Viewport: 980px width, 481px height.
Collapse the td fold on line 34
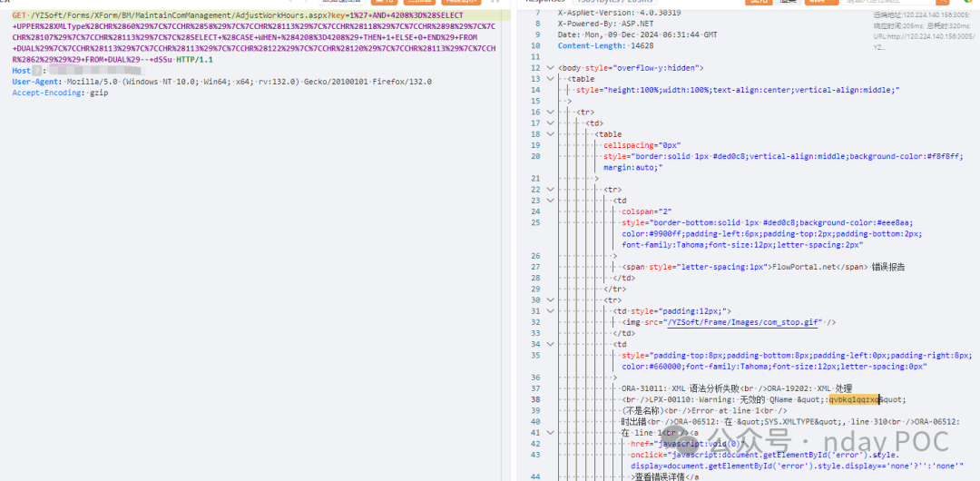click(x=550, y=344)
